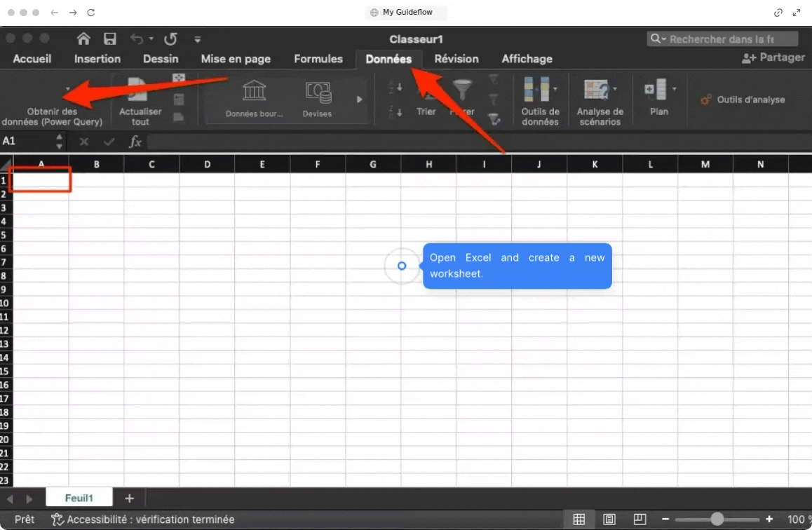This screenshot has height=530, width=812.
Task: Click the fx insert function icon
Action: point(135,142)
